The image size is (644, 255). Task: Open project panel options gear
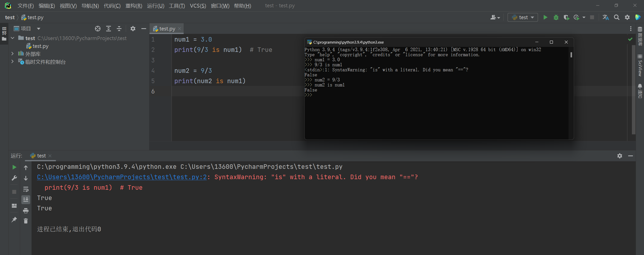pyautogui.click(x=133, y=29)
